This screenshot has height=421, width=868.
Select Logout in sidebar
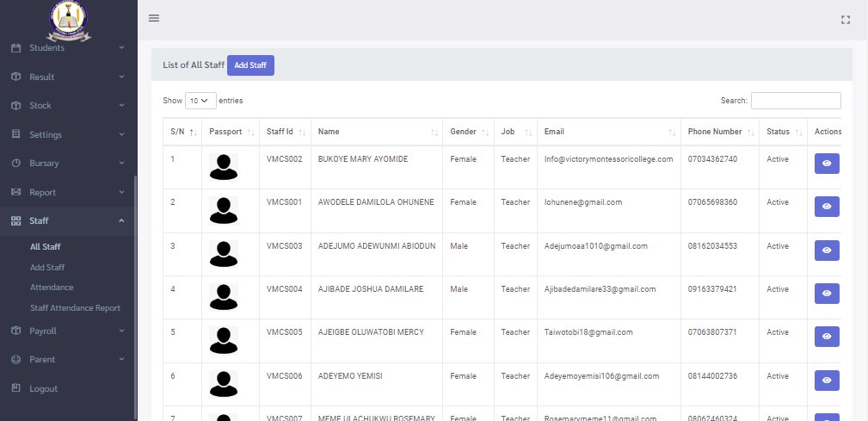(43, 388)
